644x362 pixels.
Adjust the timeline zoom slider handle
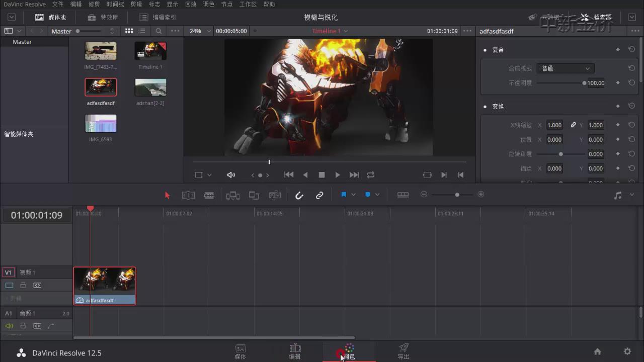[x=457, y=195]
